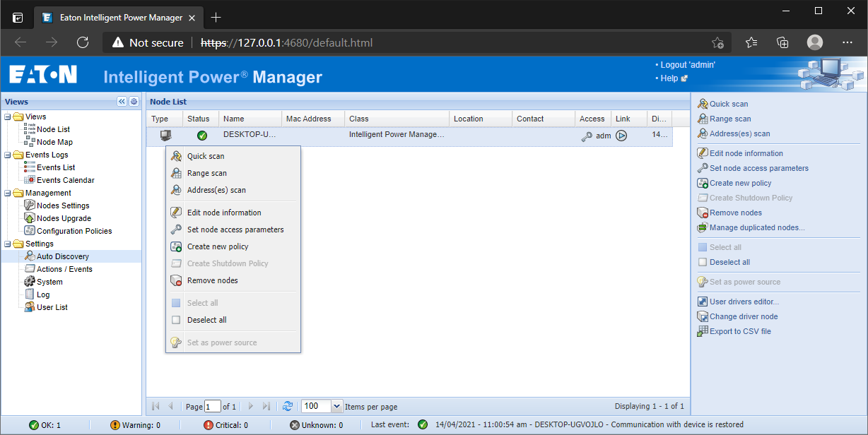Open Events List
868x435 pixels.
coord(55,167)
